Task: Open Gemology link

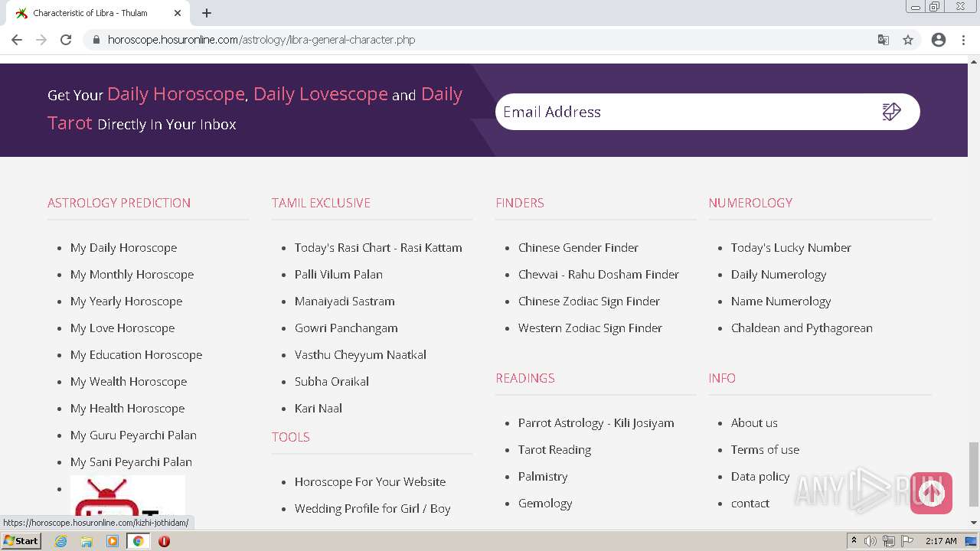Action: point(545,503)
